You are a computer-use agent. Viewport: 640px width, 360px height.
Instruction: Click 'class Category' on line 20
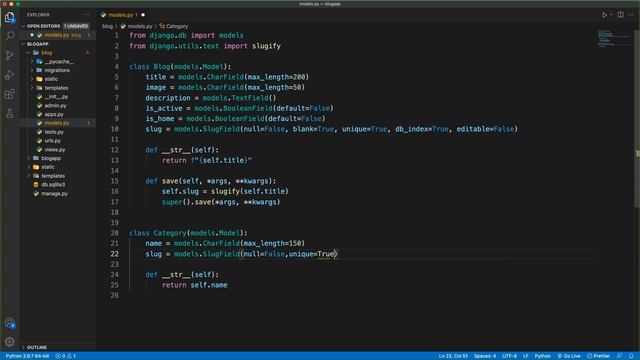pos(158,233)
